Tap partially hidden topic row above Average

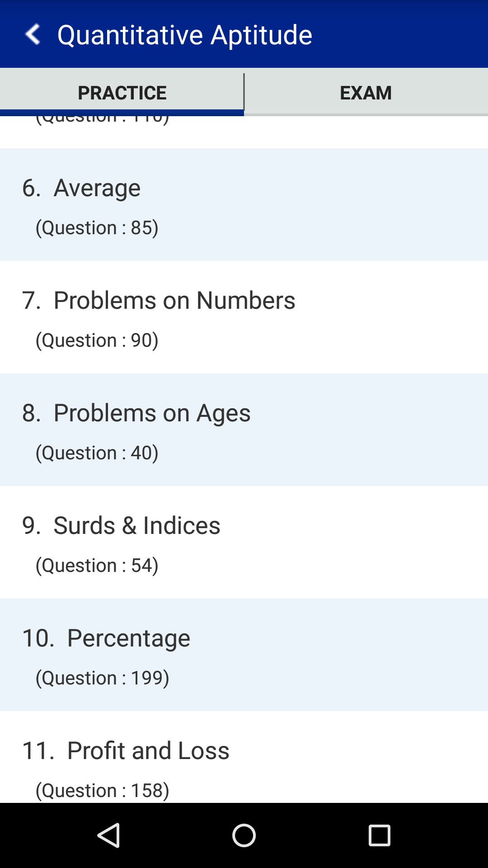[244, 132]
